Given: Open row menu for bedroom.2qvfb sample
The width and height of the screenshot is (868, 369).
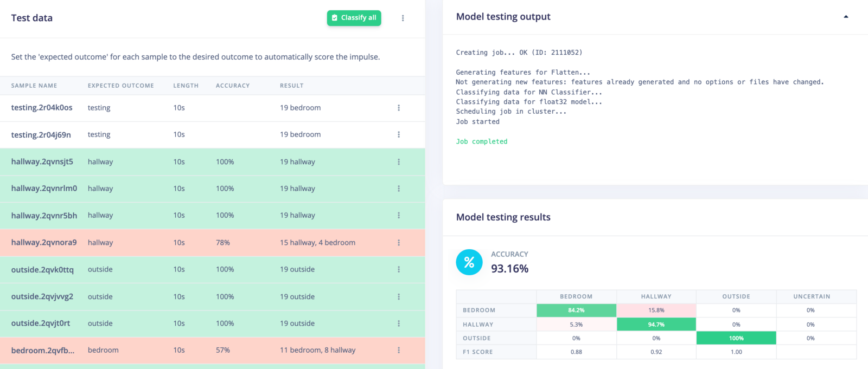Looking at the screenshot, I should pyautogui.click(x=399, y=350).
